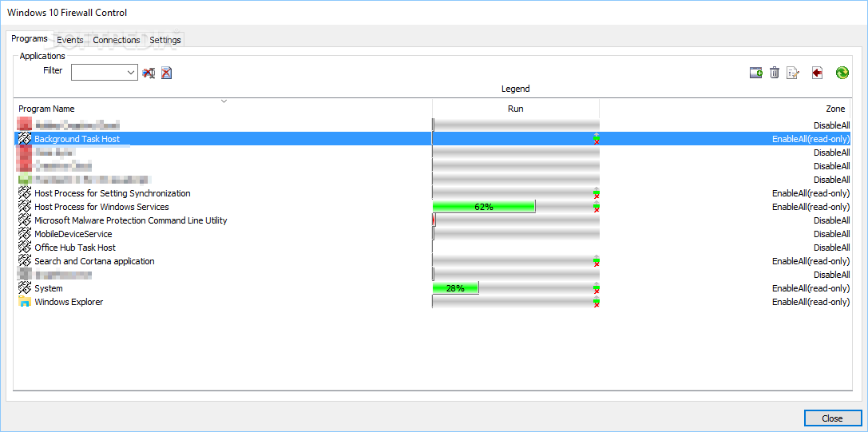Click the Search and Cortana application icon
This screenshot has width=868, height=432.
pyautogui.click(x=25, y=261)
